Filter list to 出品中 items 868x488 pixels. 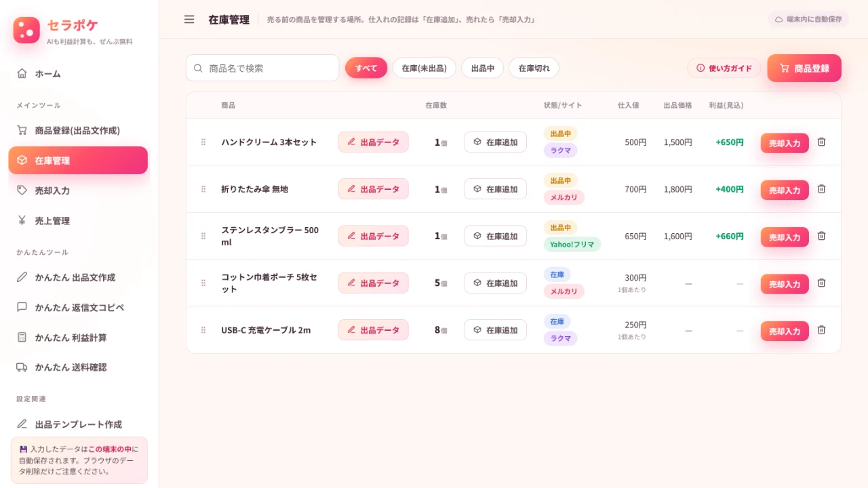point(482,68)
